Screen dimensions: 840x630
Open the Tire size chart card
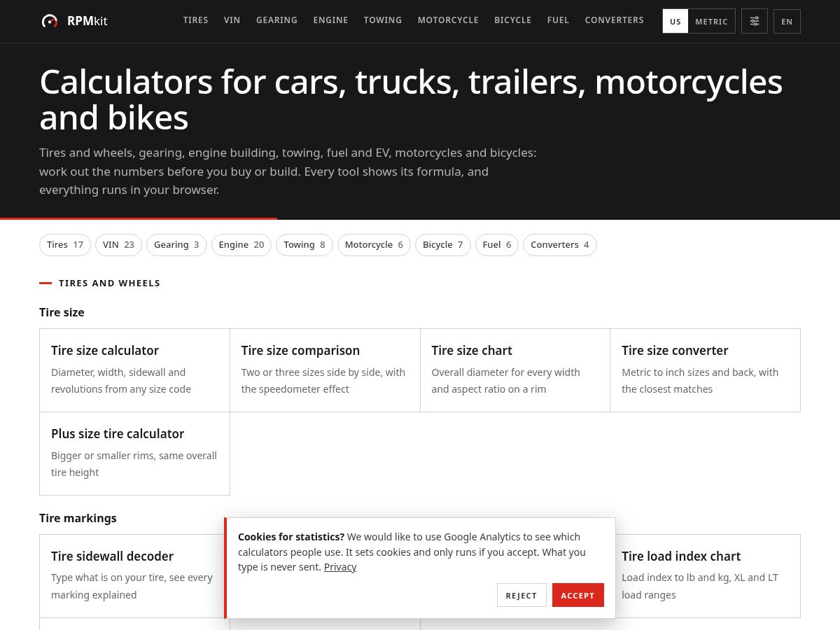click(515, 370)
